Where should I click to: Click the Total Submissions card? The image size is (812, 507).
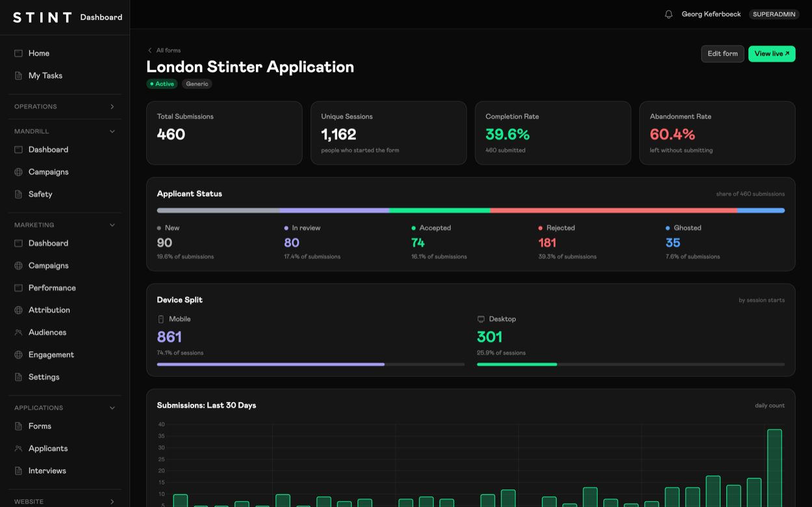224,132
